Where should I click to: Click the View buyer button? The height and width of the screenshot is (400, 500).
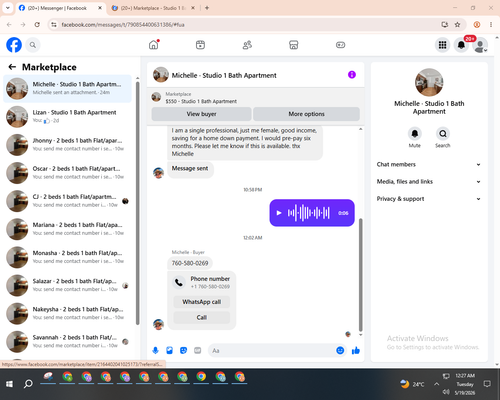click(x=201, y=114)
